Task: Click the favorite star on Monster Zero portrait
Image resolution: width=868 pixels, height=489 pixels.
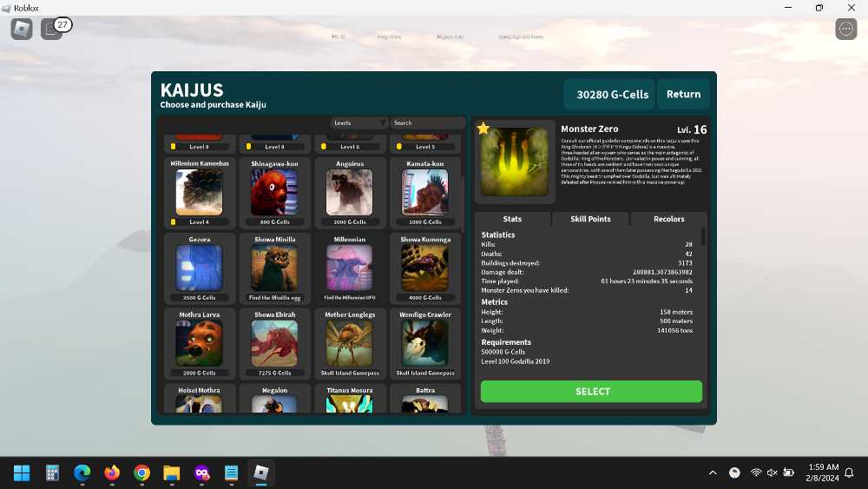Action: pyautogui.click(x=483, y=129)
